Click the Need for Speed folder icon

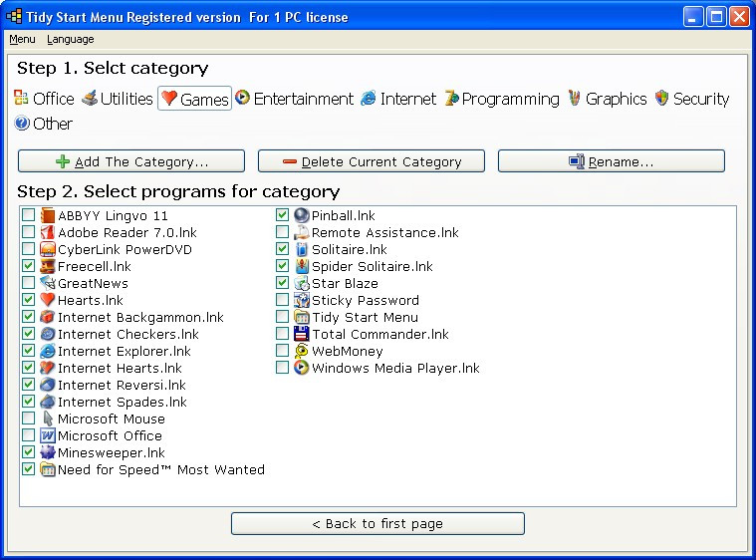point(47,469)
